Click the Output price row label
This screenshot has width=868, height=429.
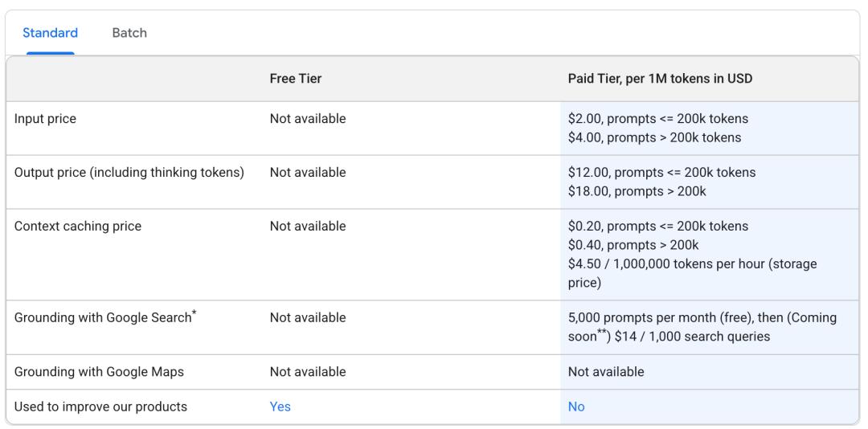click(129, 172)
